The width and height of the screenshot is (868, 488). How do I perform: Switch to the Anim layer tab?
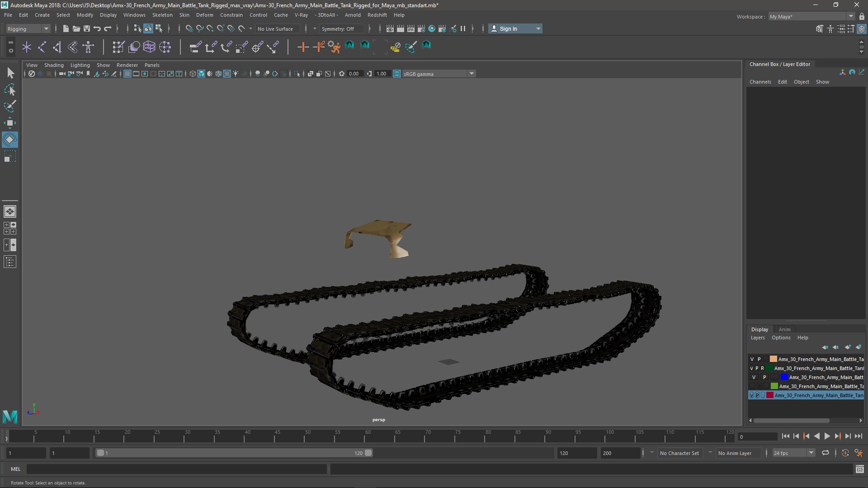(784, 329)
